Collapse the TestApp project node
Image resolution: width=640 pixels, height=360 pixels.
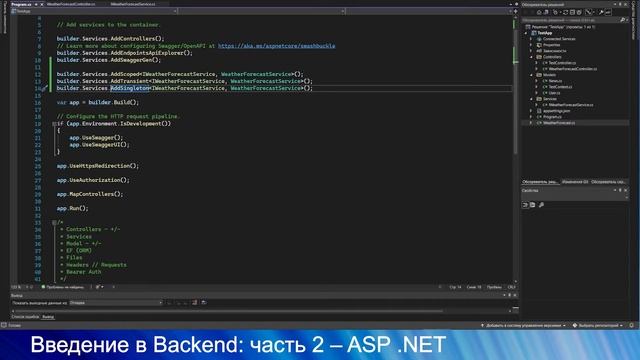pos(526,33)
